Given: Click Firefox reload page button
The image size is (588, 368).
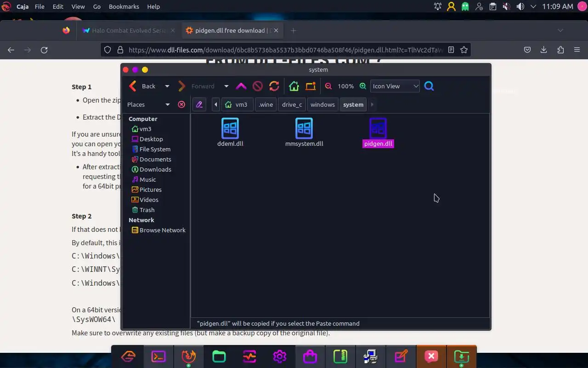Looking at the screenshot, I should point(44,50).
